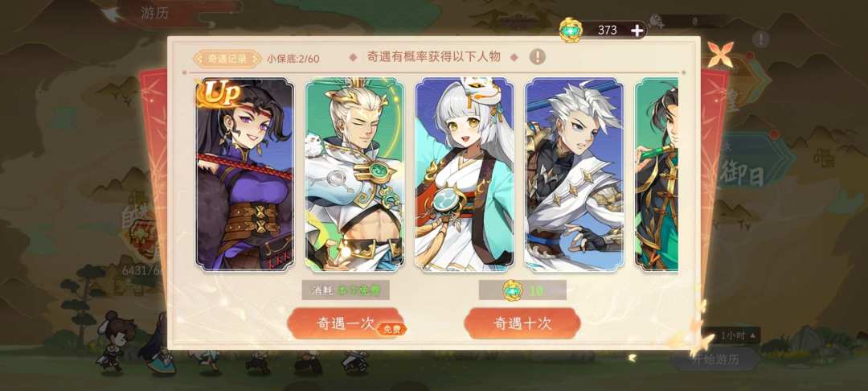Screen dimensions: 868x391
Task: Tap the 开始游历 button behind the dialog
Action: pyautogui.click(x=716, y=359)
